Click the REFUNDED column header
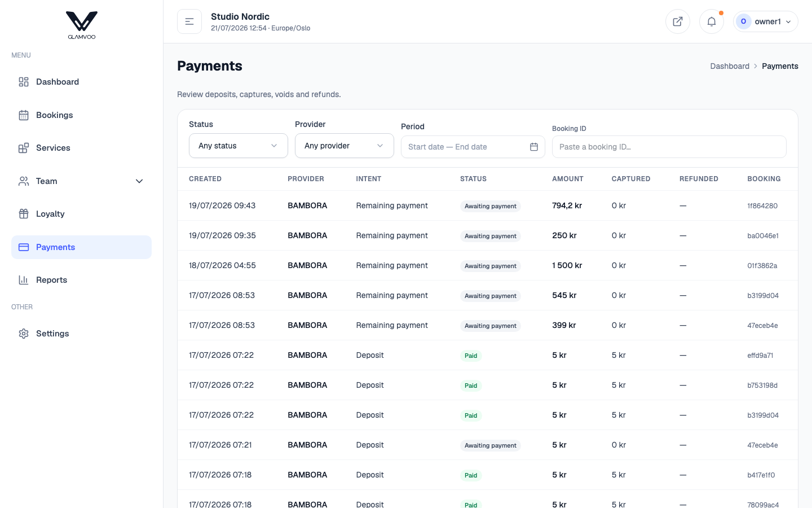Image resolution: width=812 pixels, height=508 pixels. 699,179
